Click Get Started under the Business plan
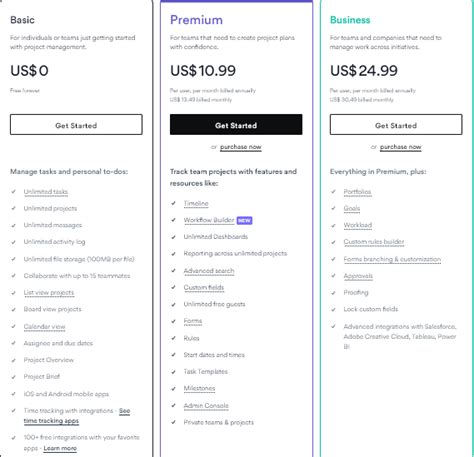Screen dimensions: 474x457 click(x=396, y=125)
